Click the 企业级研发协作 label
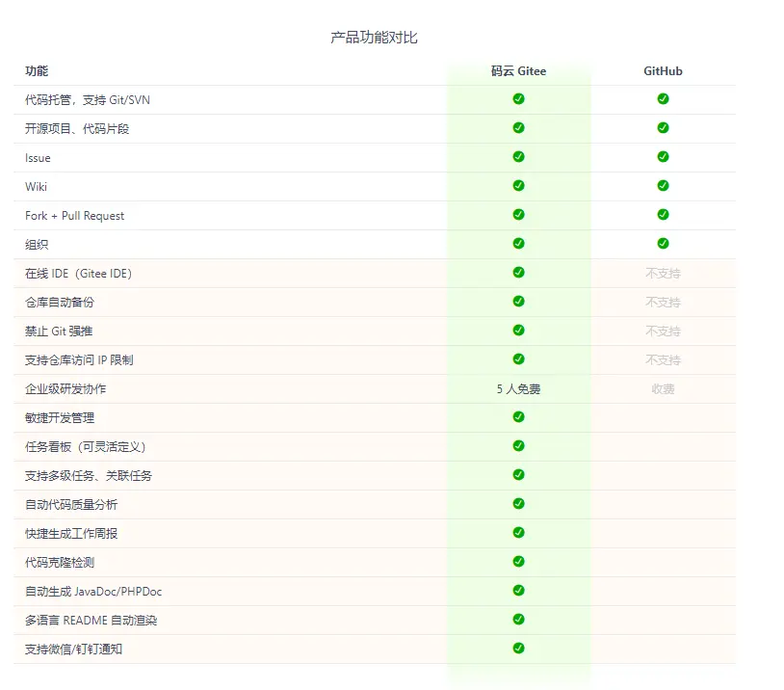This screenshot has width=784, height=690. [65, 389]
